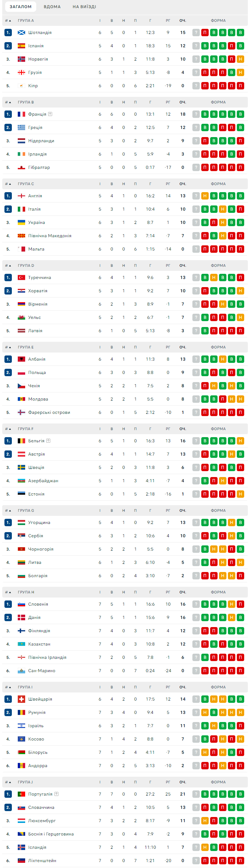Click the info icon beside Бельгія
This screenshot has width=249, height=868.
pyautogui.click(x=48, y=441)
